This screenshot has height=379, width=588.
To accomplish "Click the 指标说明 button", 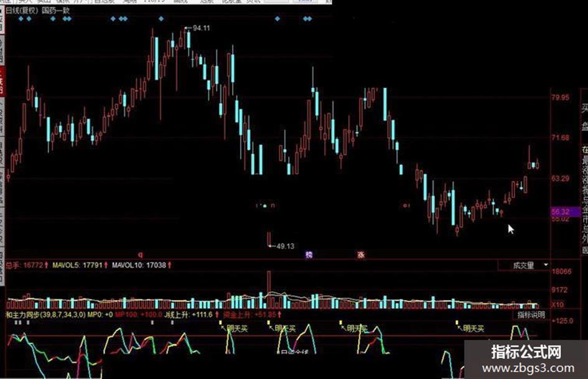I will point(531,315).
